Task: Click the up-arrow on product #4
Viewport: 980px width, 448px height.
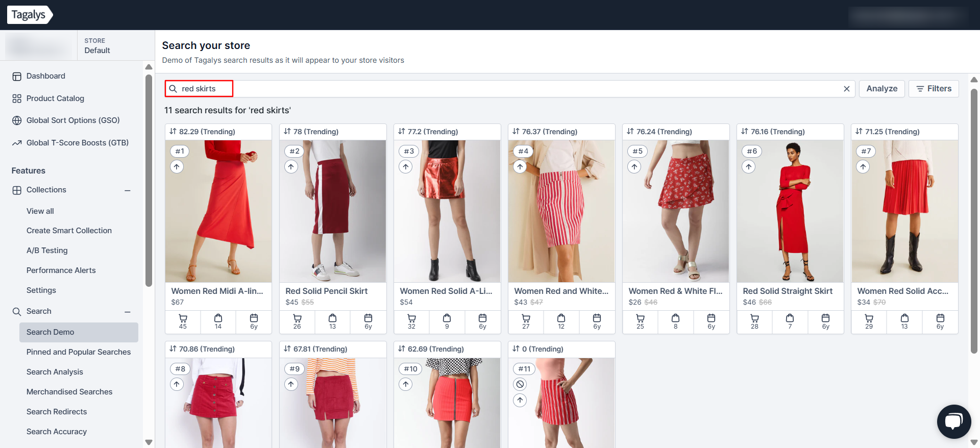Action: [x=520, y=167]
